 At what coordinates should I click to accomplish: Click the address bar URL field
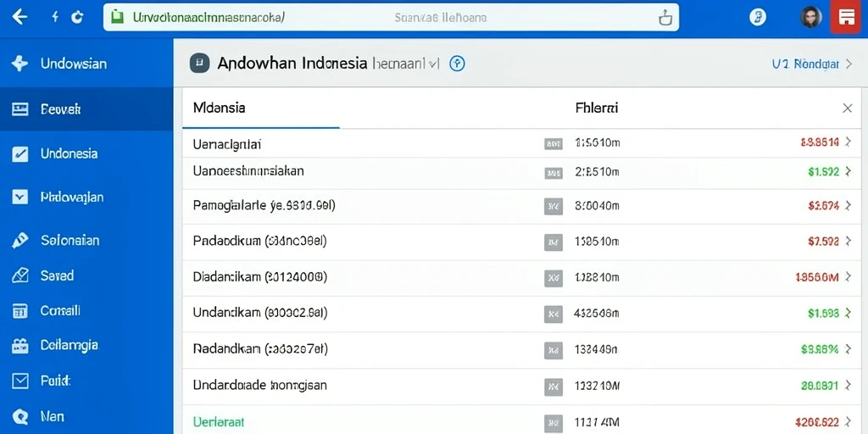(x=391, y=17)
